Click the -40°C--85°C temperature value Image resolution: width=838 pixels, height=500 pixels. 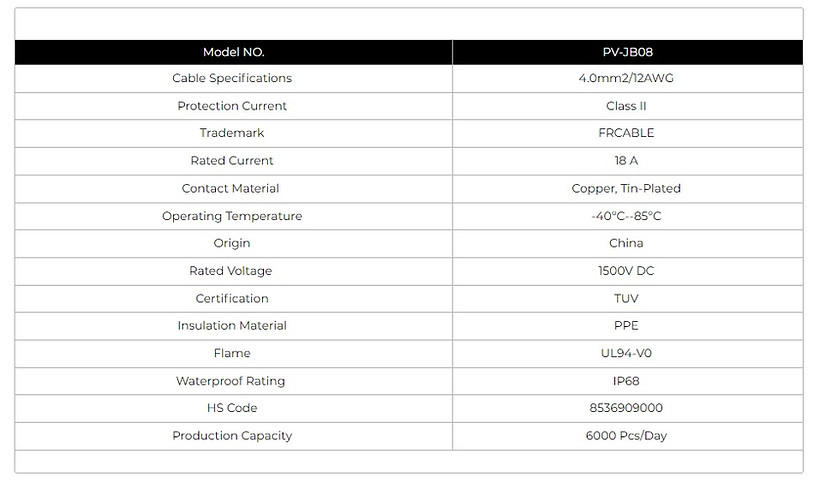pos(626,216)
